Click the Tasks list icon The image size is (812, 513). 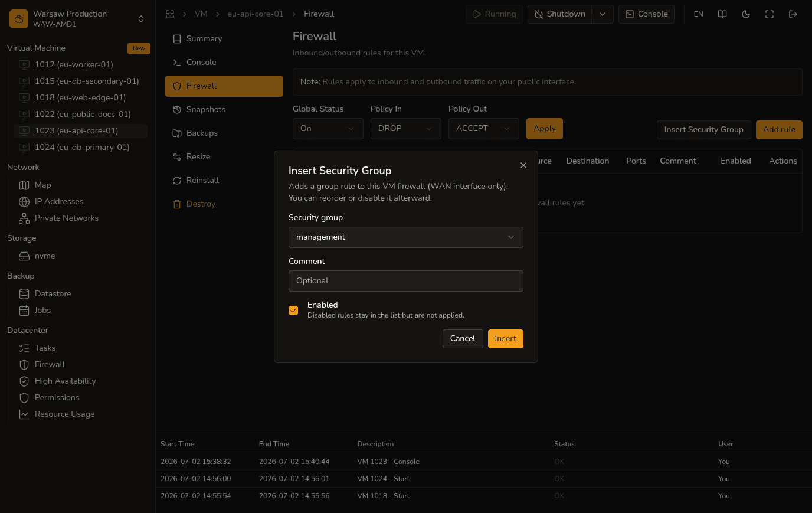tap(24, 348)
